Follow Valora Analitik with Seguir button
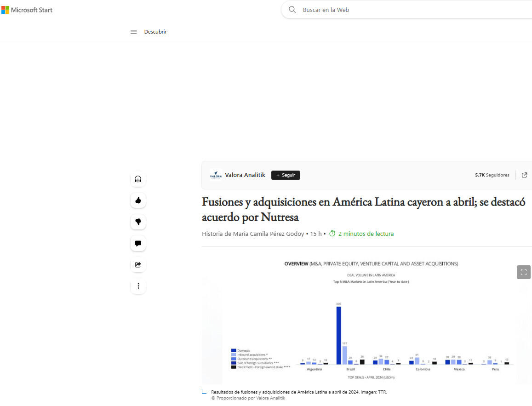This screenshot has width=532, height=406. point(286,175)
